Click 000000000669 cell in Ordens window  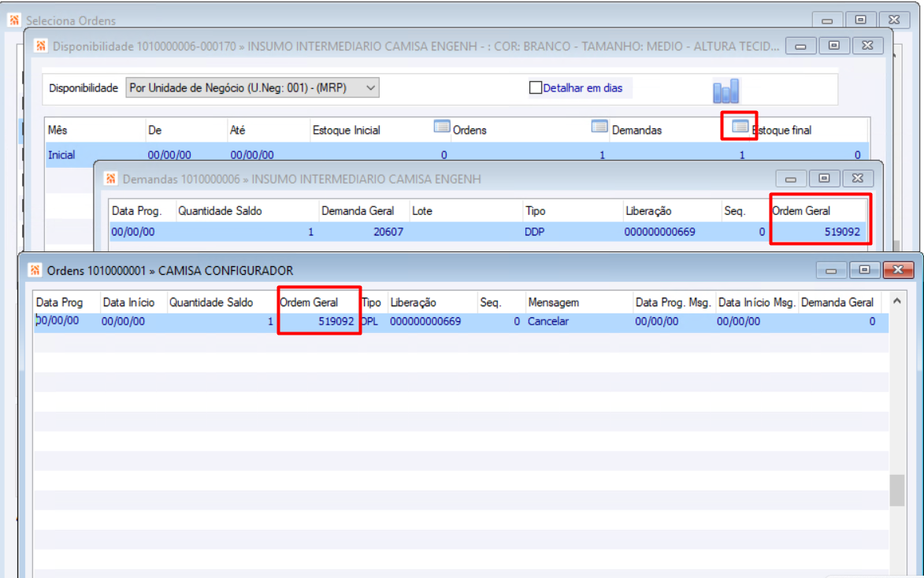(425, 321)
